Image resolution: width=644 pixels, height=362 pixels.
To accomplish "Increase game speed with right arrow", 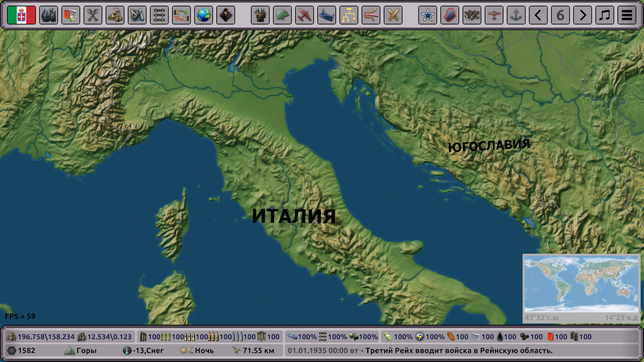I will pyautogui.click(x=583, y=15).
